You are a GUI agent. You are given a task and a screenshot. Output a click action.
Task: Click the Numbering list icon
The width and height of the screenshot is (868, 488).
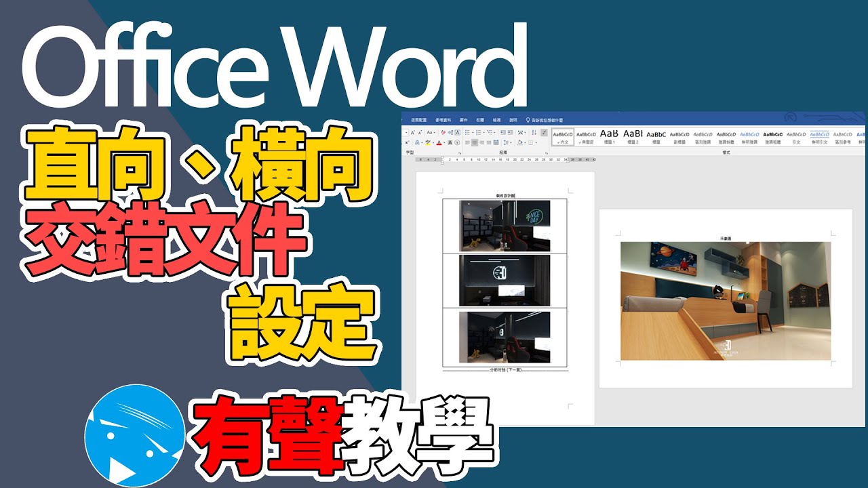479,132
